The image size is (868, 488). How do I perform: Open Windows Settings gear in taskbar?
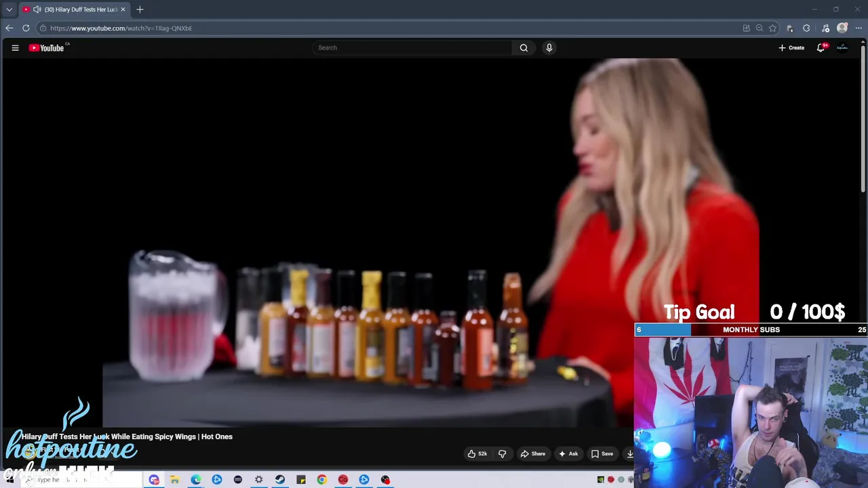(x=258, y=480)
